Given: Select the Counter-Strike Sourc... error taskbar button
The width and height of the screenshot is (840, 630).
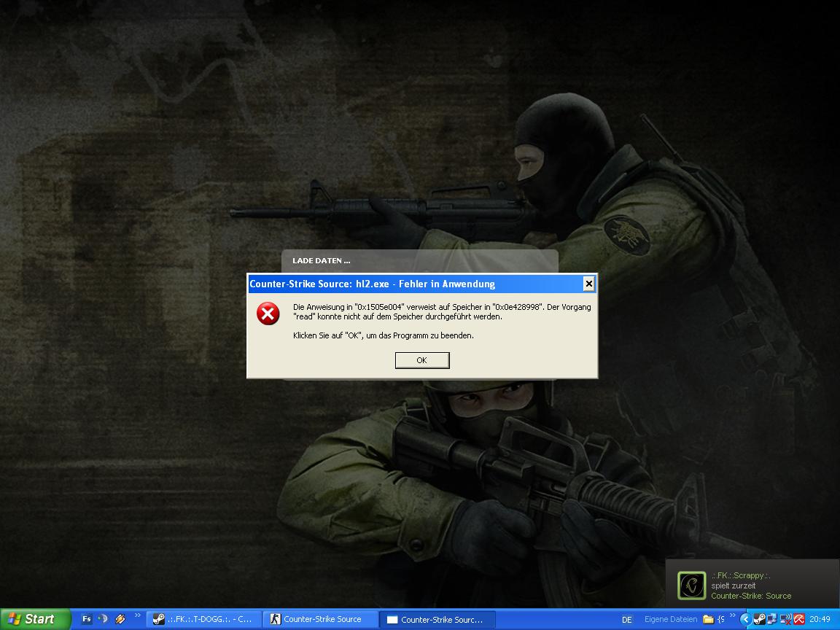Looking at the screenshot, I should pos(437,620).
